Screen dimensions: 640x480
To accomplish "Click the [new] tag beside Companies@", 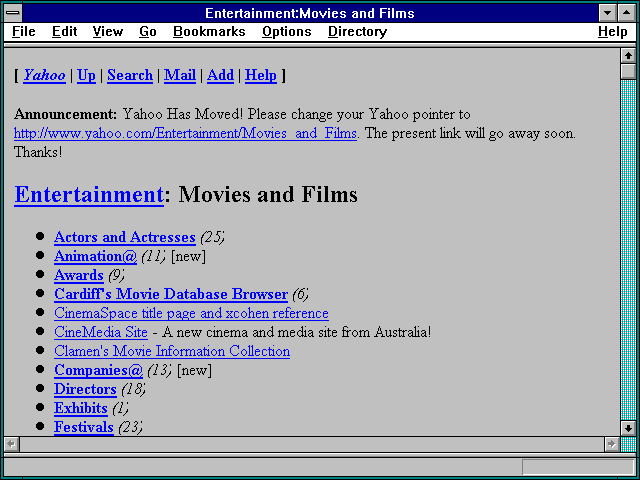I will tap(194, 370).
